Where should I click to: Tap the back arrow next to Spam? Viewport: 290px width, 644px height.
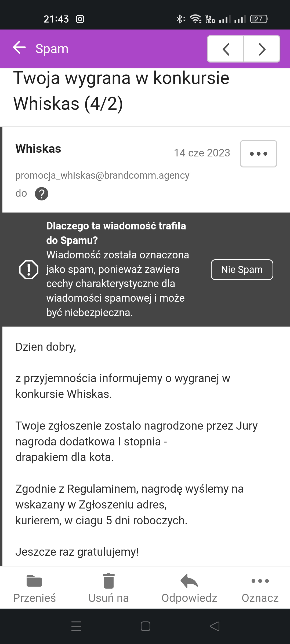pyautogui.click(x=19, y=48)
